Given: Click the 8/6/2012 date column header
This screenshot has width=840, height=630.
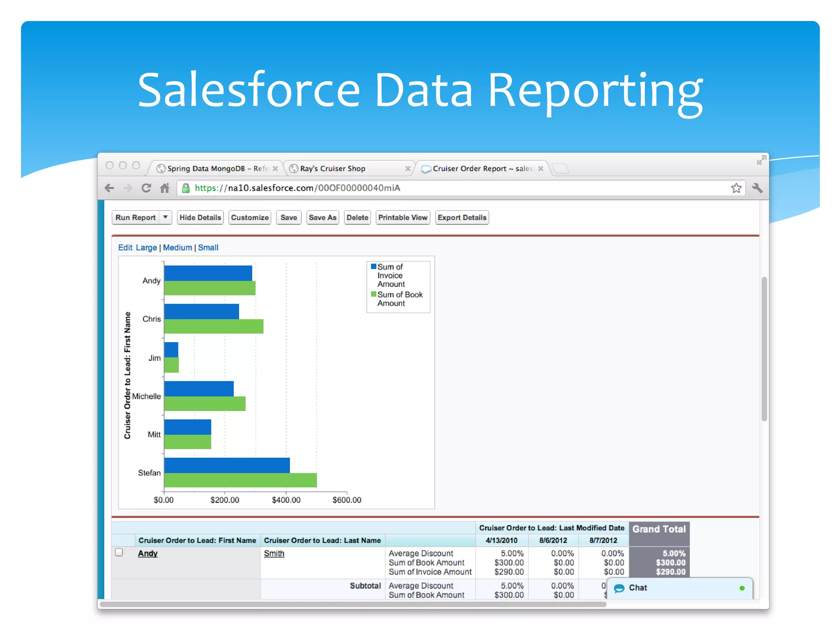Looking at the screenshot, I should [x=553, y=541].
